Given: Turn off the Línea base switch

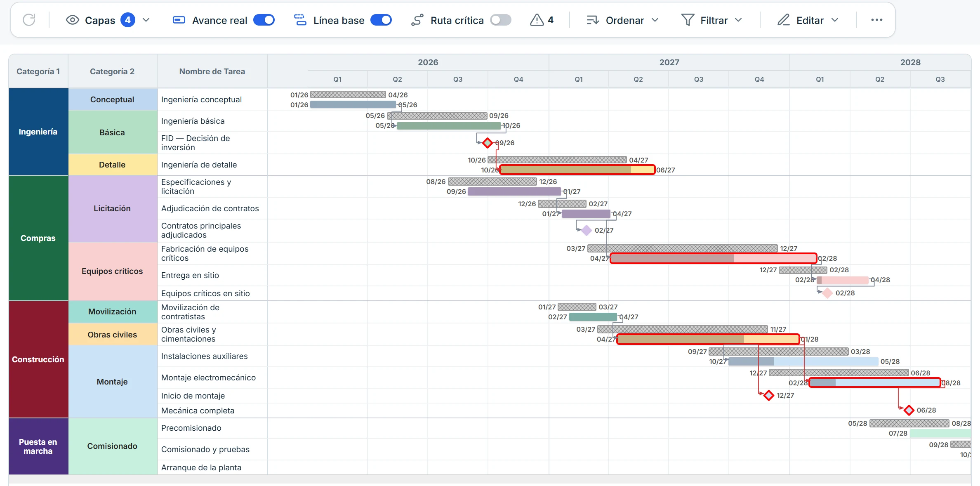Looking at the screenshot, I should (381, 20).
